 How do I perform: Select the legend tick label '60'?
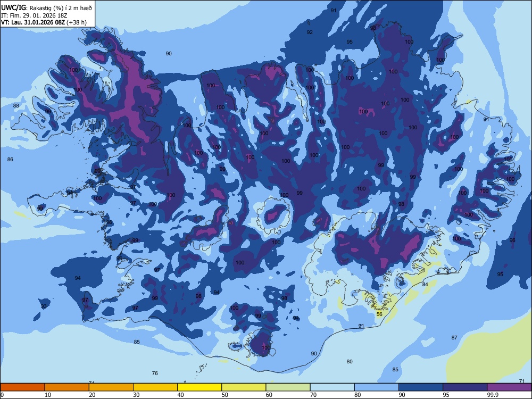pyautogui.click(x=269, y=395)
